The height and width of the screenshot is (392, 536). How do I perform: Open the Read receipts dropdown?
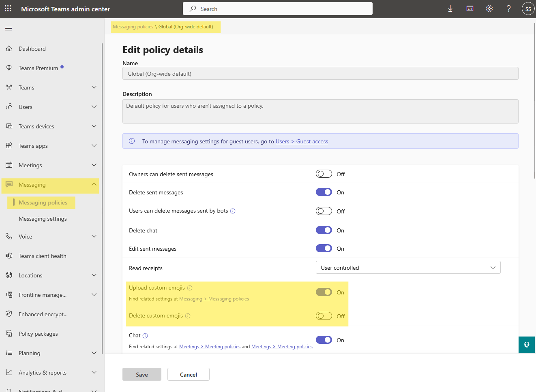[x=408, y=268]
